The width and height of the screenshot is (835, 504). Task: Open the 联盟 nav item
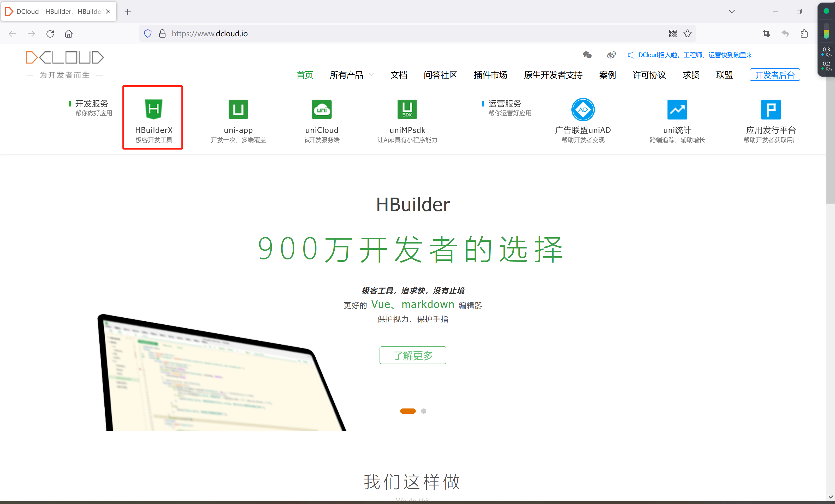pos(725,75)
